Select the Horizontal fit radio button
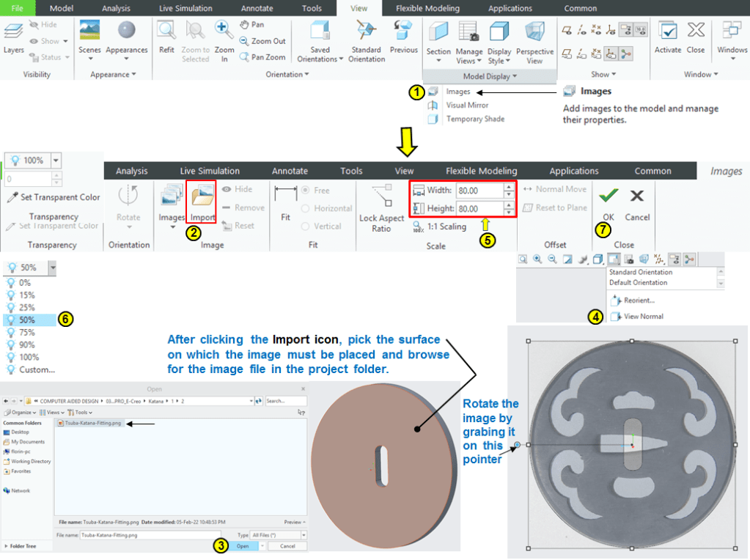750x560 pixels. tap(306, 209)
